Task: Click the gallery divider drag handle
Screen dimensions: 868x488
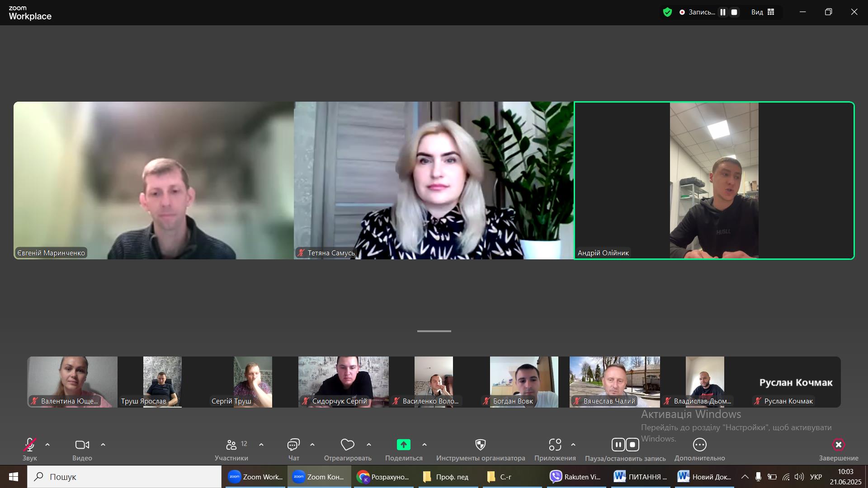Action: tap(434, 331)
